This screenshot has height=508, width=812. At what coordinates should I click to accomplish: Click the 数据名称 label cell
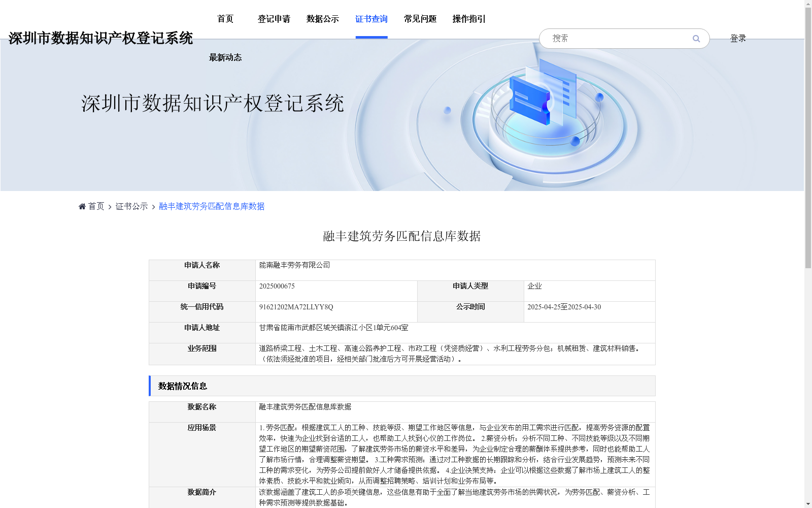(x=202, y=412)
